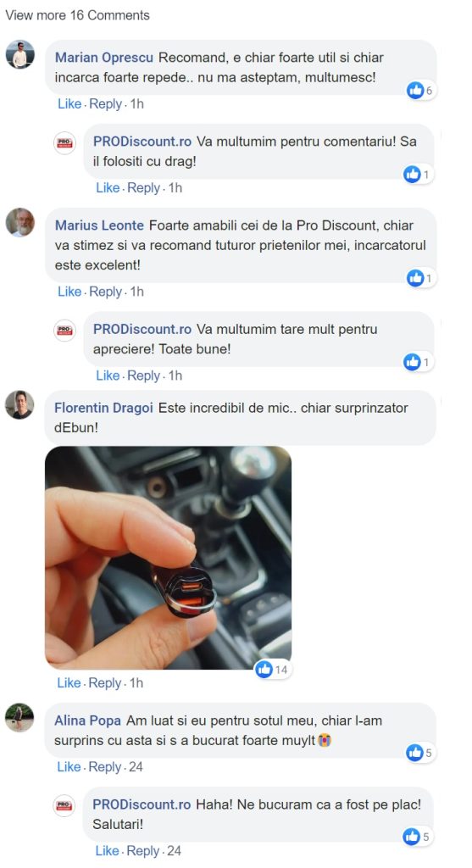472x868 pixels.
Task: Click 1h timestamp under Marius Leonte's comment
Action: (136, 292)
